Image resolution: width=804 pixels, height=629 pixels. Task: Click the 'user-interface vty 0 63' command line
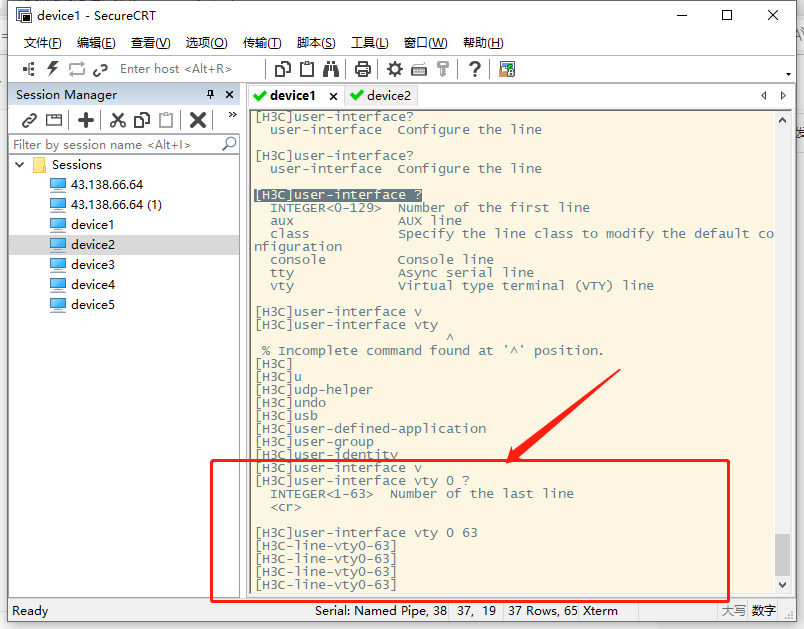pos(366,533)
